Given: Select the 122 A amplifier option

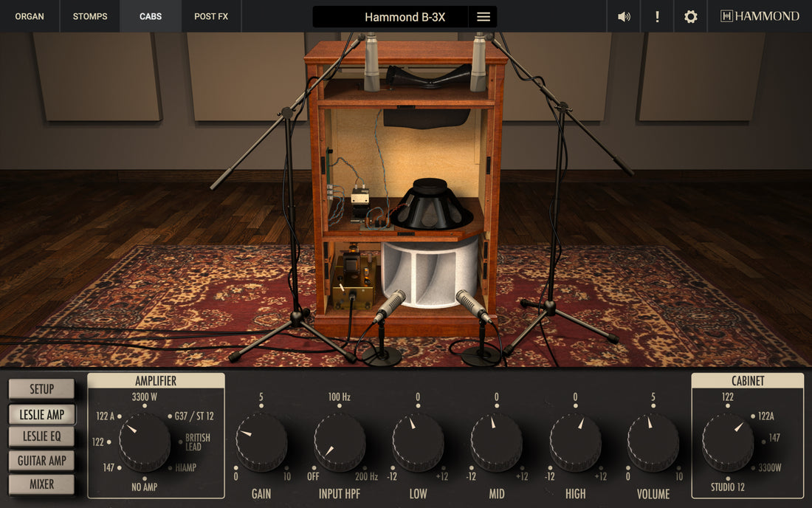Looking at the screenshot, I should 105,416.
